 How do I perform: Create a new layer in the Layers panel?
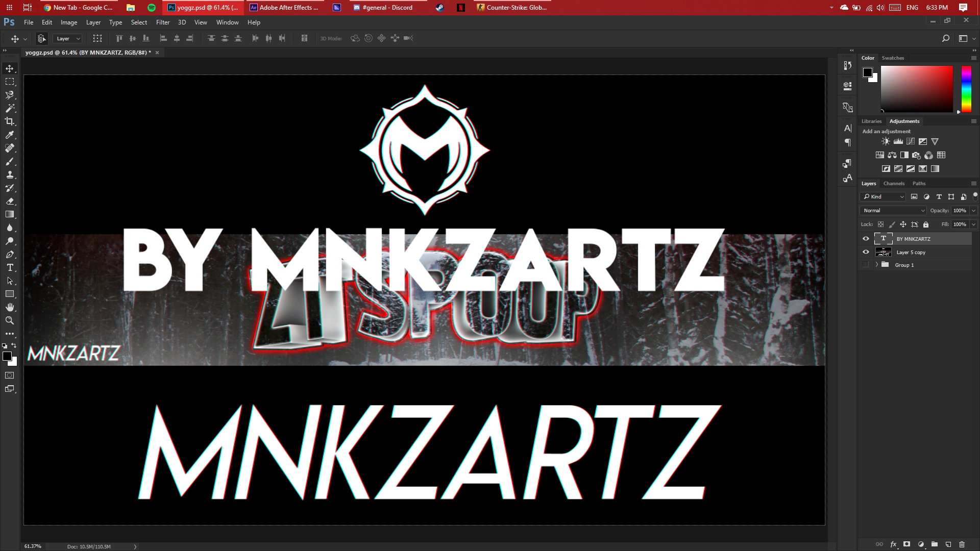click(948, 544)
